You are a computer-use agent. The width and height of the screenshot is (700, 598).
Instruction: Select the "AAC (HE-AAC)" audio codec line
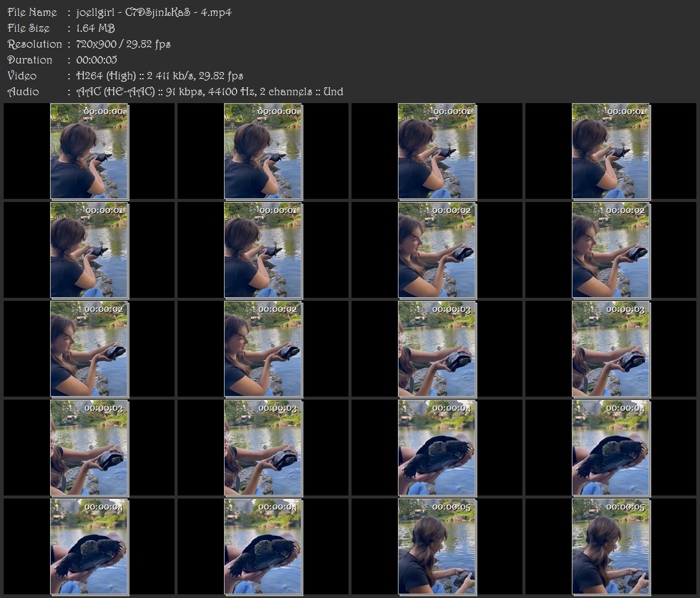[x=210, y=92]
